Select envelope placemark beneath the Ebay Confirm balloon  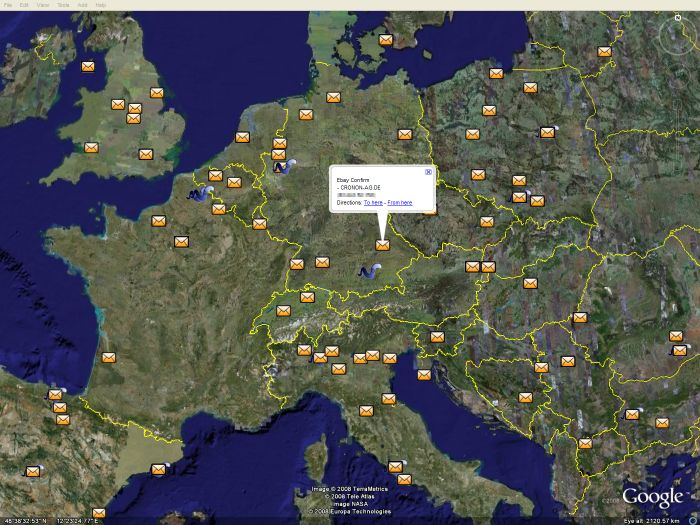[x=382, y=245]
